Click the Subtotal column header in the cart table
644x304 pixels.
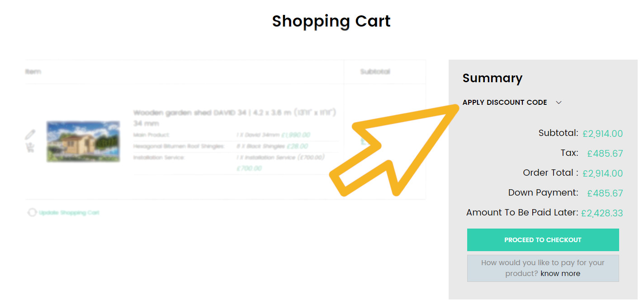[375, 72]
